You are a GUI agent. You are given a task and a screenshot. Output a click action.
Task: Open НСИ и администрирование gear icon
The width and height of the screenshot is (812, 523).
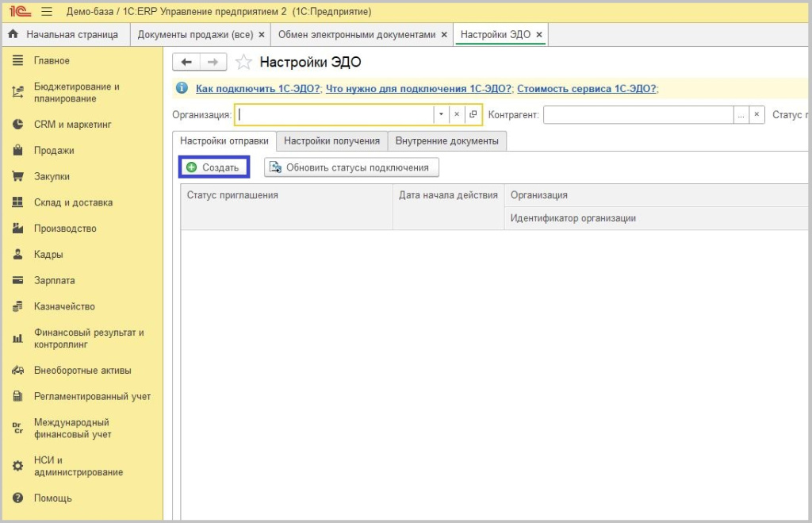tap(18, 467)
